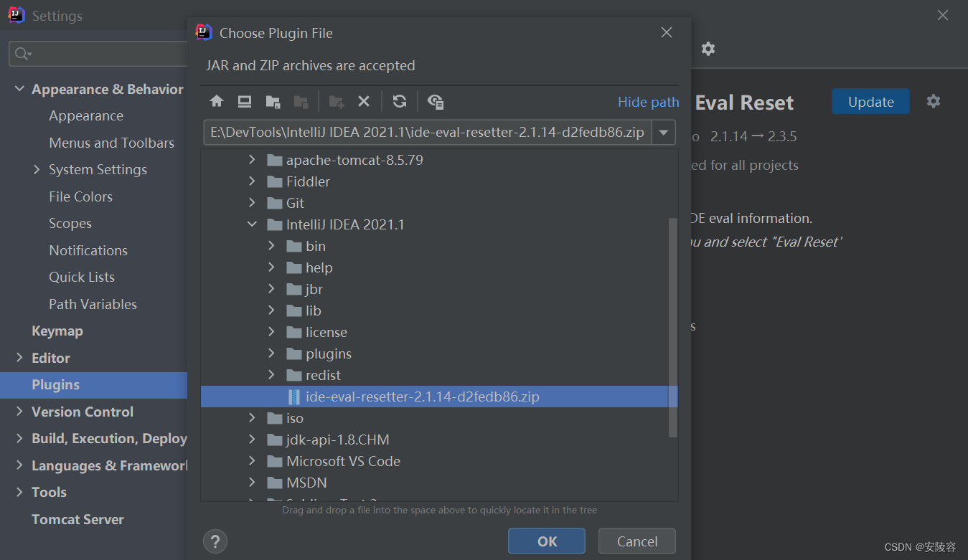968x560 pixels.
Task: Expand the Version Control settings group
Action: (x=19, y=412)
